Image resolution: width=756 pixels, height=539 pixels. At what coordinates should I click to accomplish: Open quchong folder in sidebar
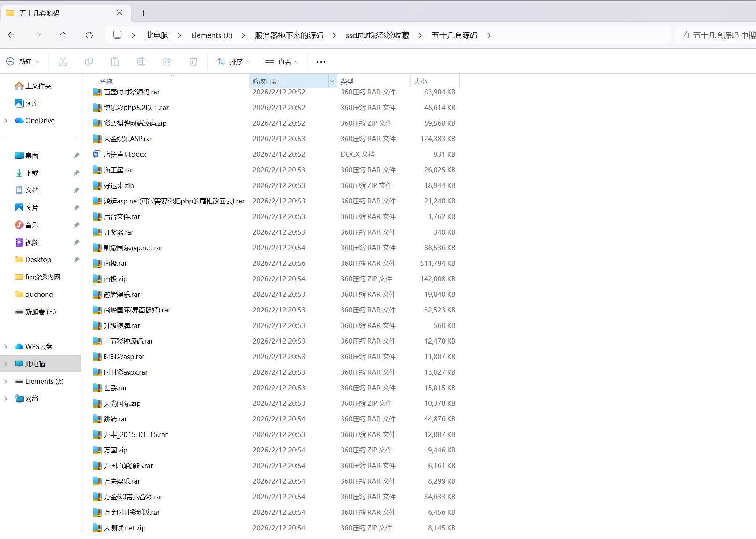(34, 294)
